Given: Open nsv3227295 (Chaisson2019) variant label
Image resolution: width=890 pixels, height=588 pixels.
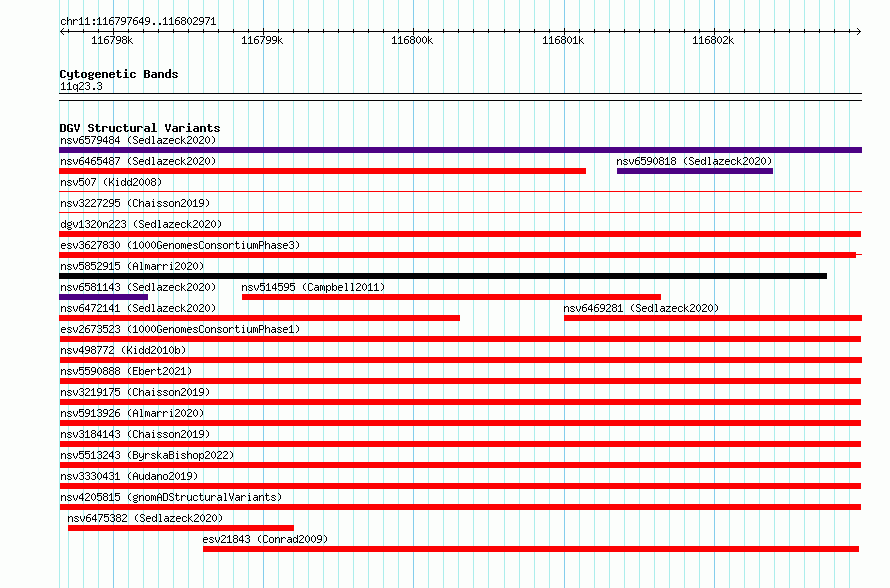Looking at the screenshot, I should 135,203.
